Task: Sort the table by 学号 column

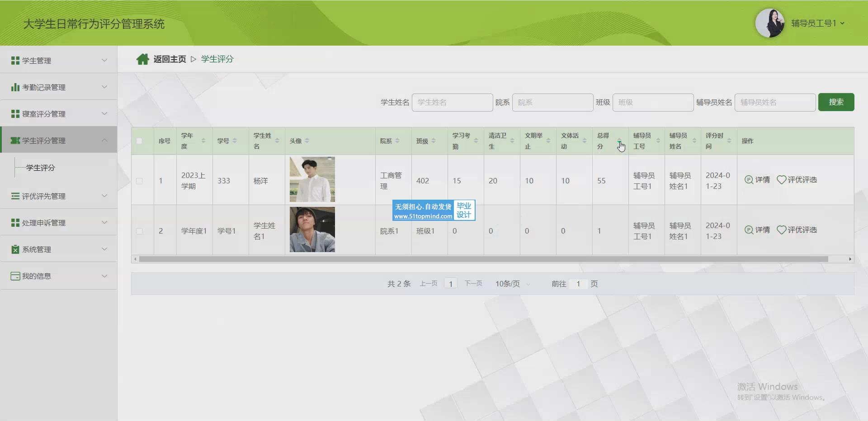Action: (235, 141)
